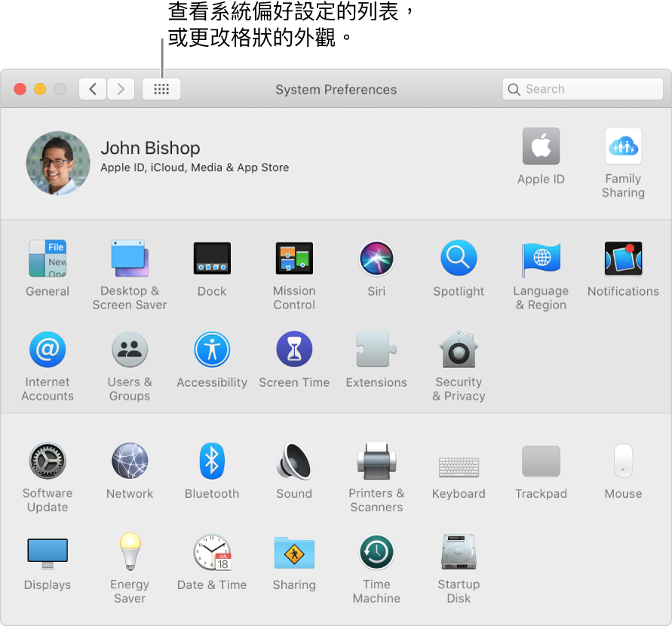Focus the Search field
Viewport: 672px width, 626px height.
click(x=583, y=89)
